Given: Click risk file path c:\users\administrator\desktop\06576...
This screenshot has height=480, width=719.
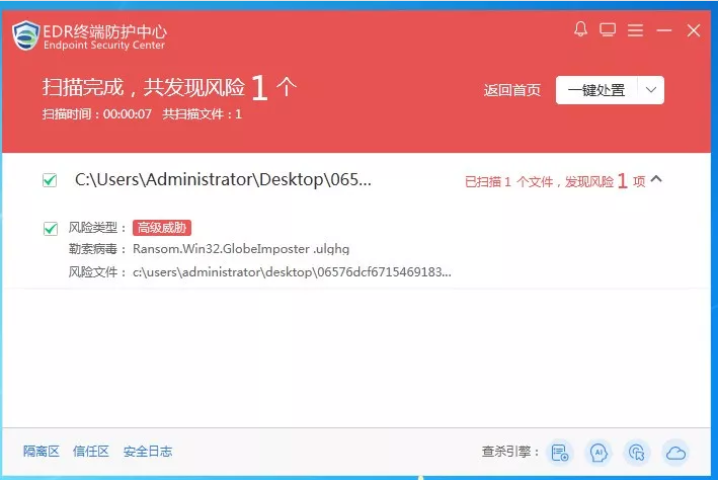Looking at the screenshot, I should click(x=292, y=272).
